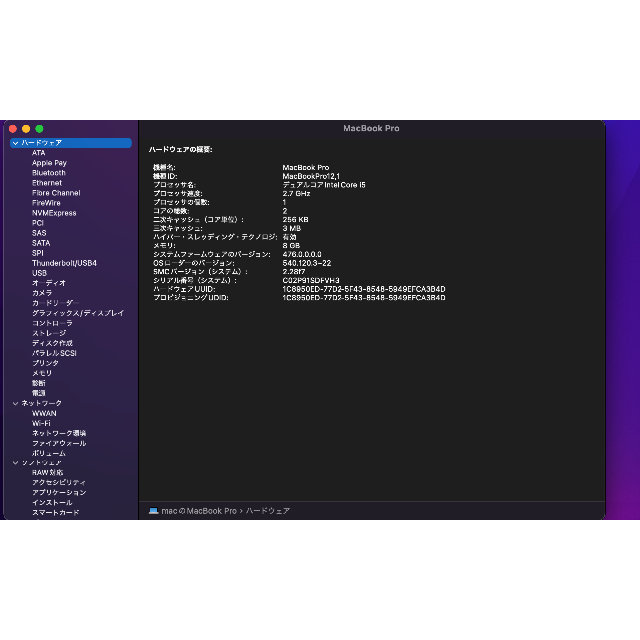The height and width of the screenshot is (640, 640).
Task: Open アクセシビリティ in the sidebar
Action: (59, 482)
